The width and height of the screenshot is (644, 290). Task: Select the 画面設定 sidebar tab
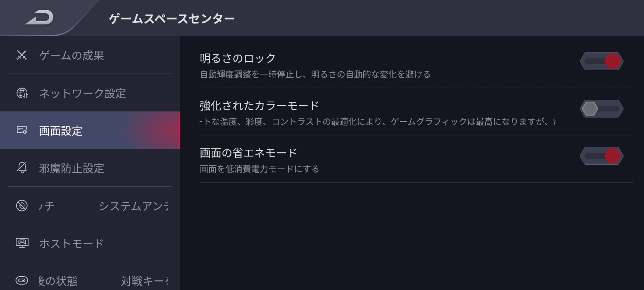coord(61,131)
